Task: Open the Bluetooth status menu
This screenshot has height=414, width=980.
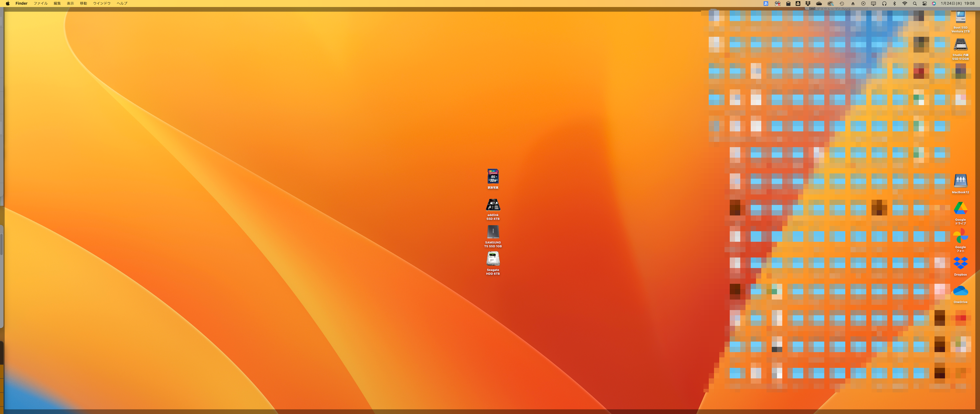Action: click(895, 4)
